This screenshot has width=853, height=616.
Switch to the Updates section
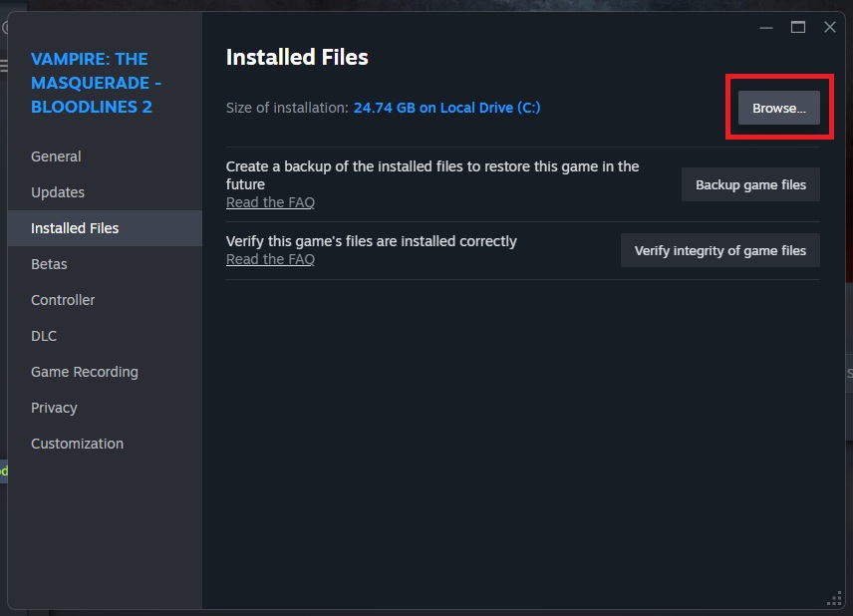pyautogui.click(x=58, y=192)
